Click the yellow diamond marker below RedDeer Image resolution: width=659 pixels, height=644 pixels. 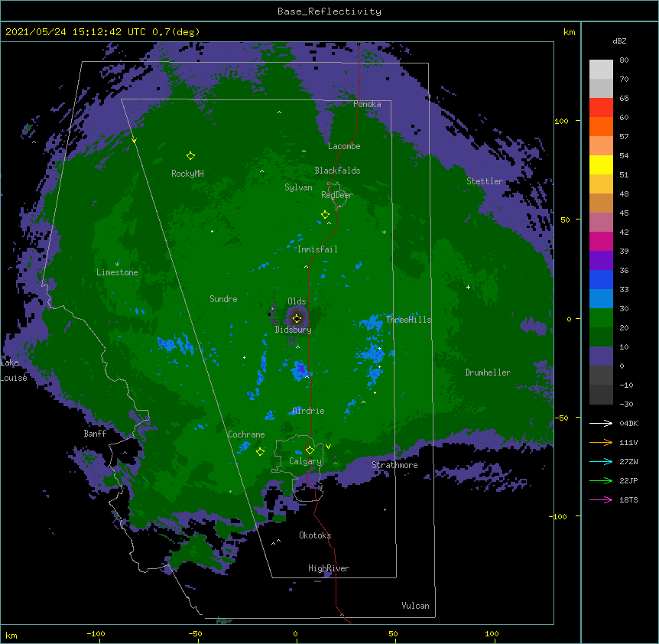[325, 215]
